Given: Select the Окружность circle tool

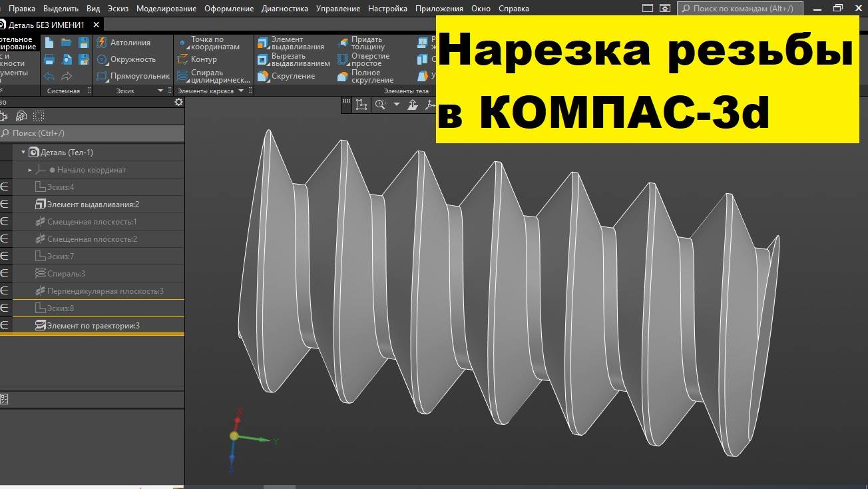Looking at the screenshot, I should tap(126, 59).
